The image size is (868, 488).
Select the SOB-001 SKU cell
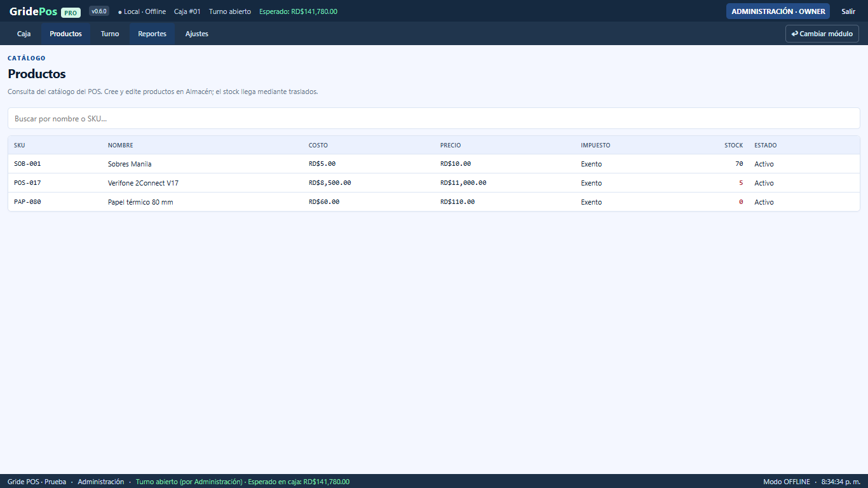coord(27,164)
